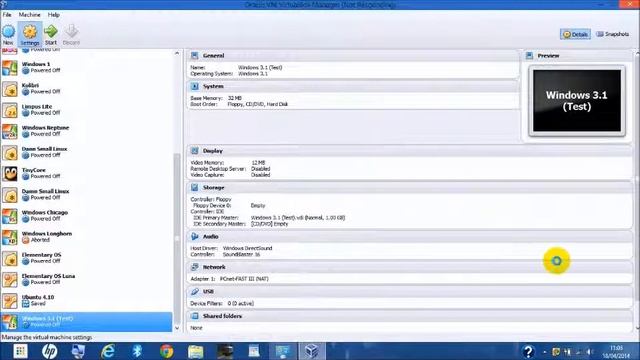This screenshot has width=640, height=360.
Task: Click the General section header
Action: (x=353, y=56)
